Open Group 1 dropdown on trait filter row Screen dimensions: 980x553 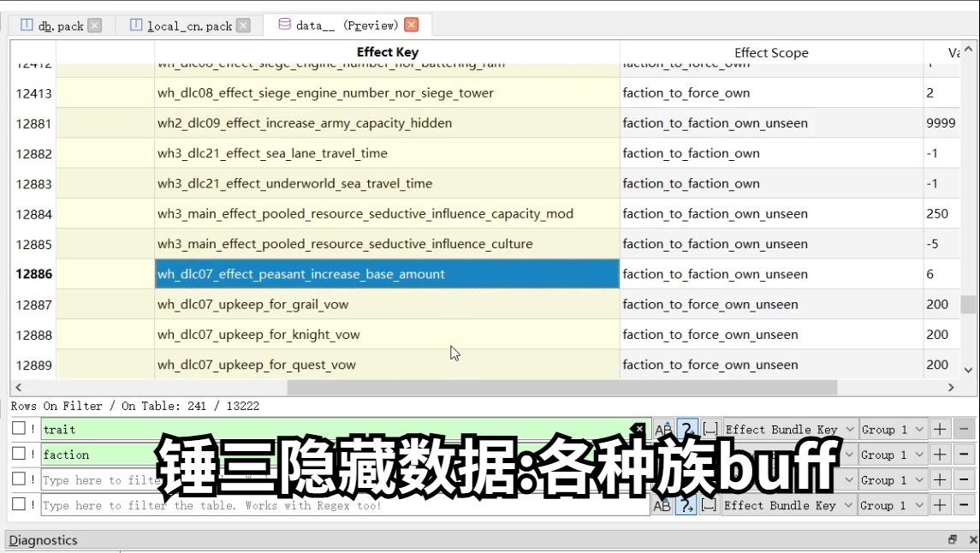coord(893,429)
